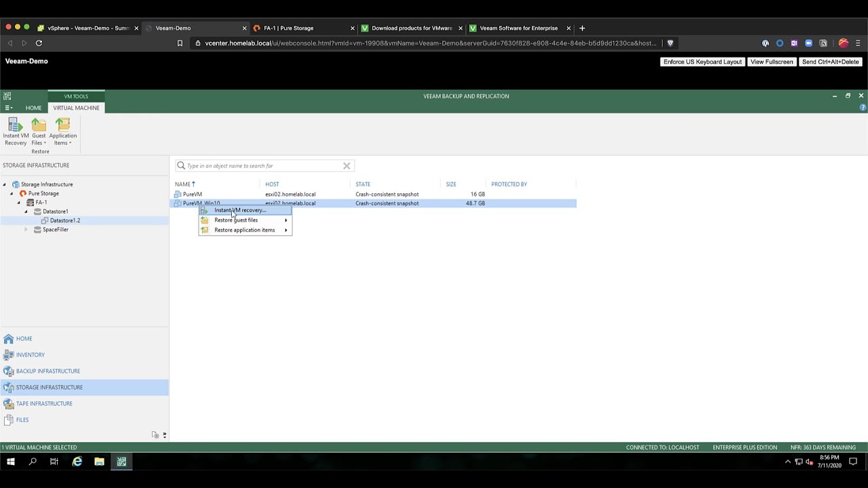Collapse the Storage Infrastructure tree root

pyautogui.click(x=5, y=184)
